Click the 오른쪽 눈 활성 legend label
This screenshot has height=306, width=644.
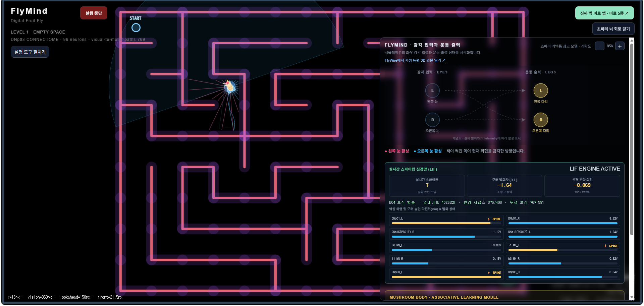428,151
